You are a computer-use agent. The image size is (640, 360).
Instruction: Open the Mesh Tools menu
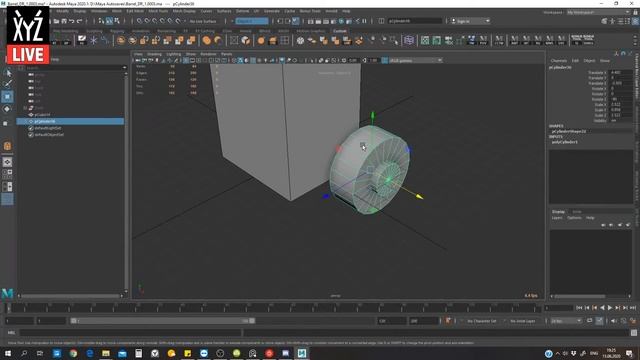pyautogui.click(x=158, y=11)
